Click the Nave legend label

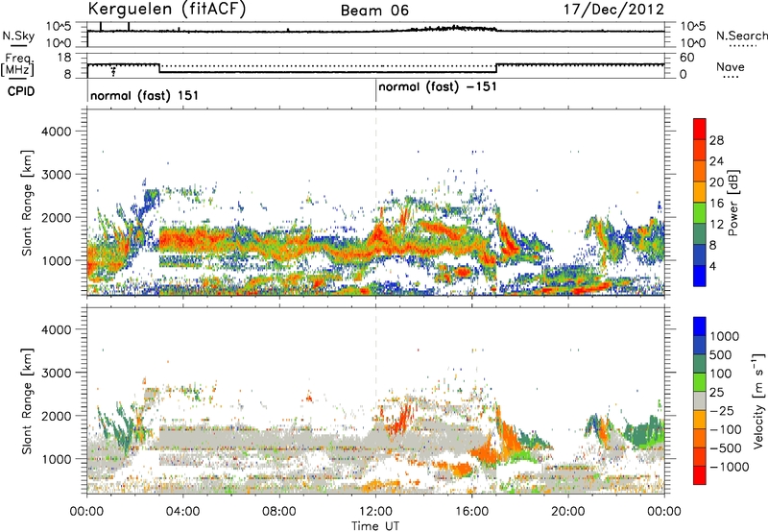[731, 66]
